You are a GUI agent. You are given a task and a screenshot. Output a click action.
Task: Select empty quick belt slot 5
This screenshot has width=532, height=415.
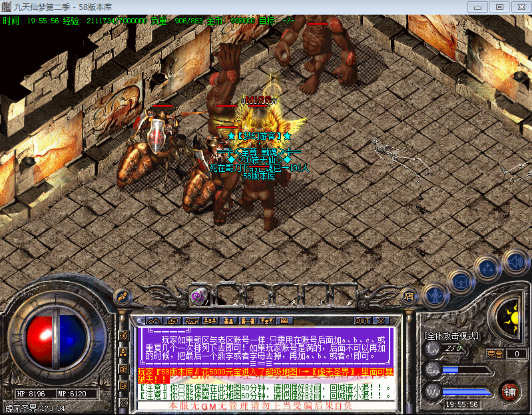pyautogui.click(x=316, y=296)
